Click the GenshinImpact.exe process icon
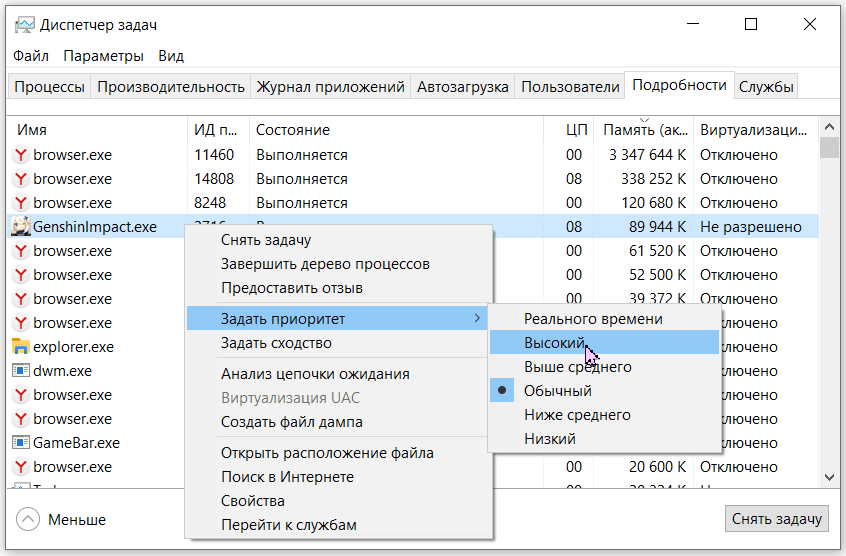The width and height of the screenshot is (846, 556). (x=21, y=227)
